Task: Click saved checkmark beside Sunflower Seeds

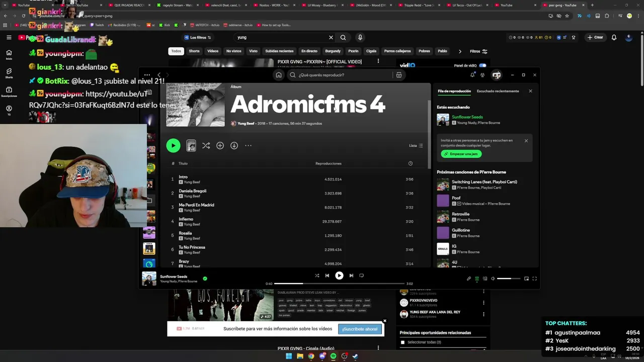Action: point(205,278)
